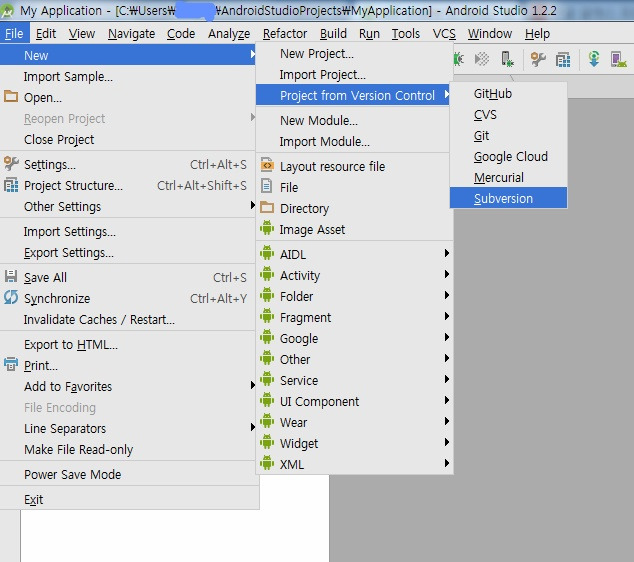Open the VCS menu
Image resolution: width=634 pixels, height=562 pixels.
coord(444,34)
